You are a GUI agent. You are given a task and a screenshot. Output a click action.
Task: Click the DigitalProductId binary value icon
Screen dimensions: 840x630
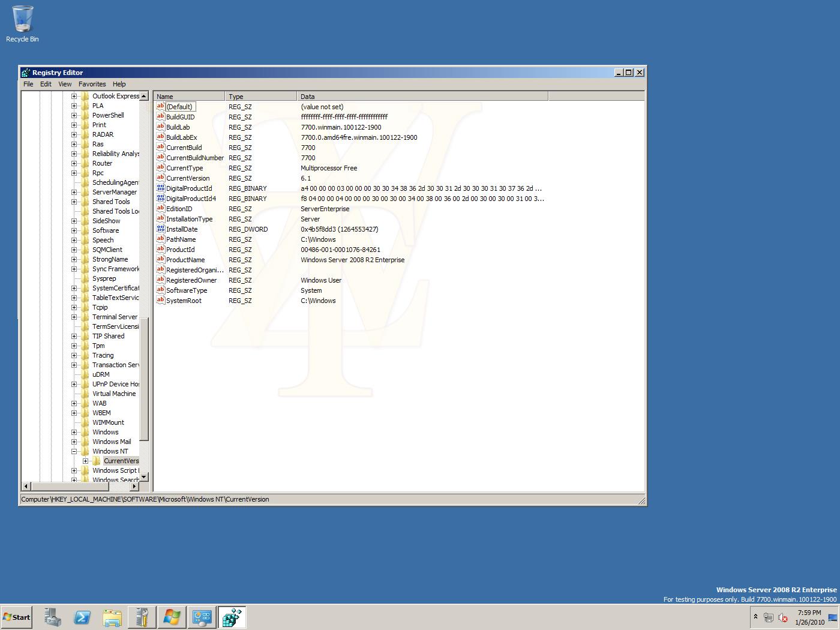coord(160,188)
